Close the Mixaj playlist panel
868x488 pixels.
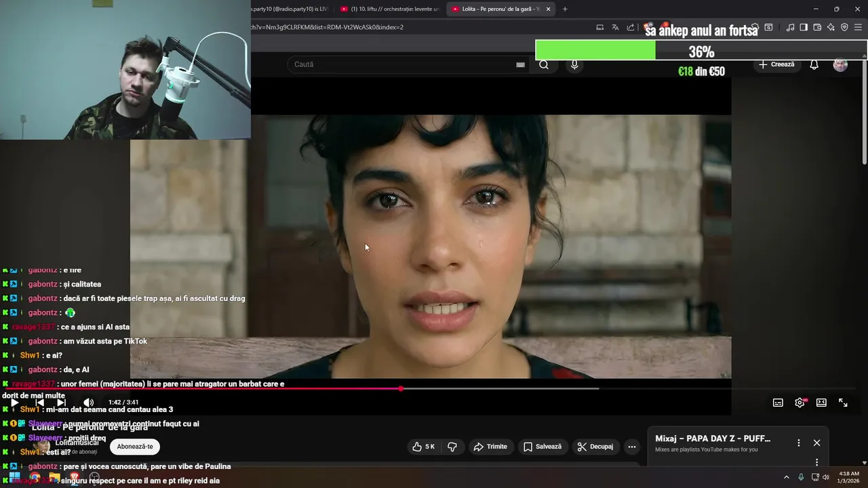pos(816,443)
